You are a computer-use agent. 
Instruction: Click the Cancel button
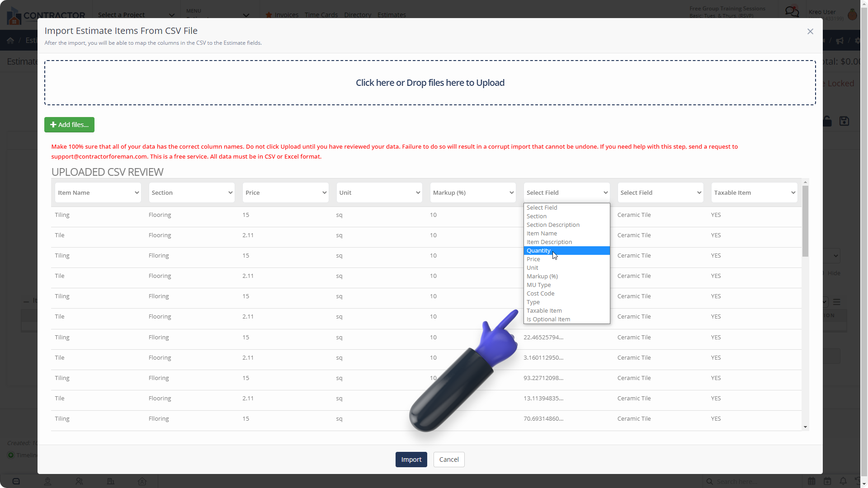click(449, 460)
